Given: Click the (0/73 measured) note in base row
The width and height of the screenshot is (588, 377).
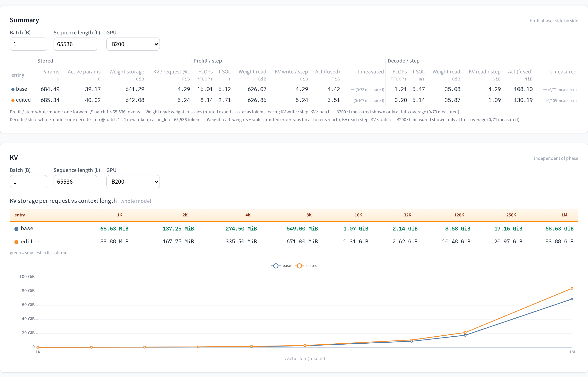Looking at the screenshot, I should [370, 90].
